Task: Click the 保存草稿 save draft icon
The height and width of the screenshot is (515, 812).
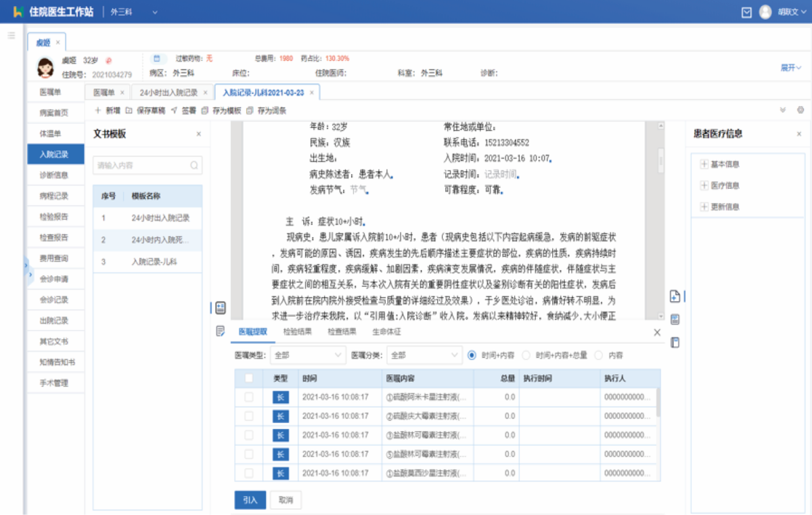Action: coord(129,110)
